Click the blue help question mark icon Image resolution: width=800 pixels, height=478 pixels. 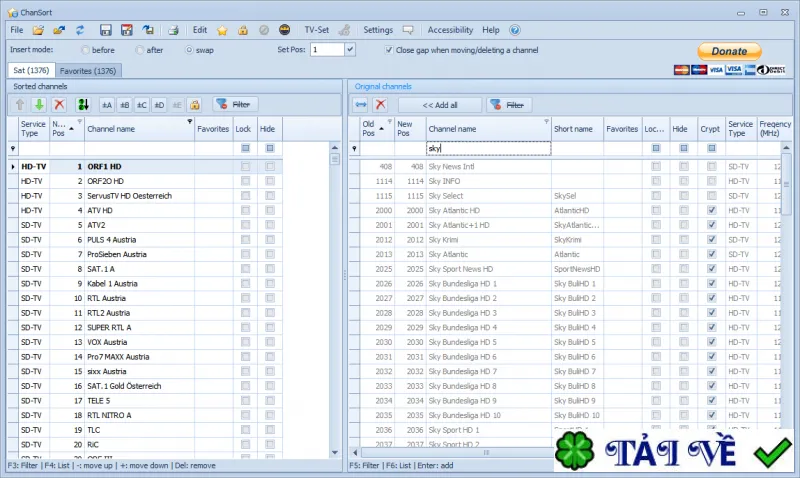515,30
